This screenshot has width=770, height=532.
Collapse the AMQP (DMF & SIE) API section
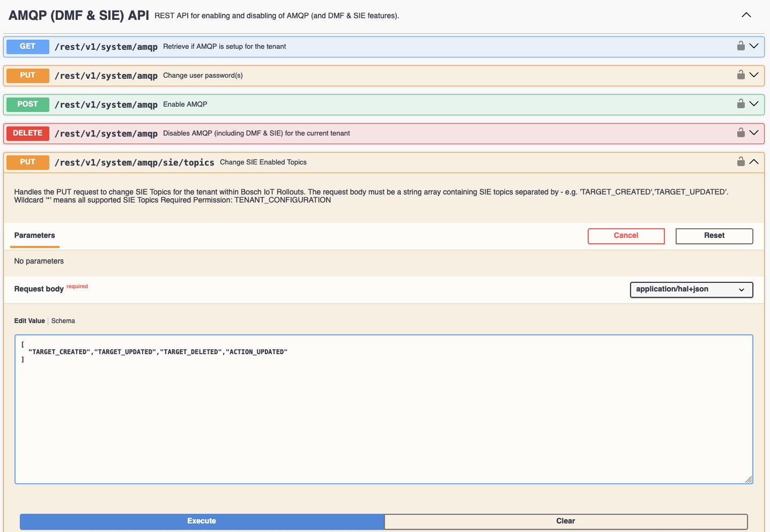pos(746,15)
